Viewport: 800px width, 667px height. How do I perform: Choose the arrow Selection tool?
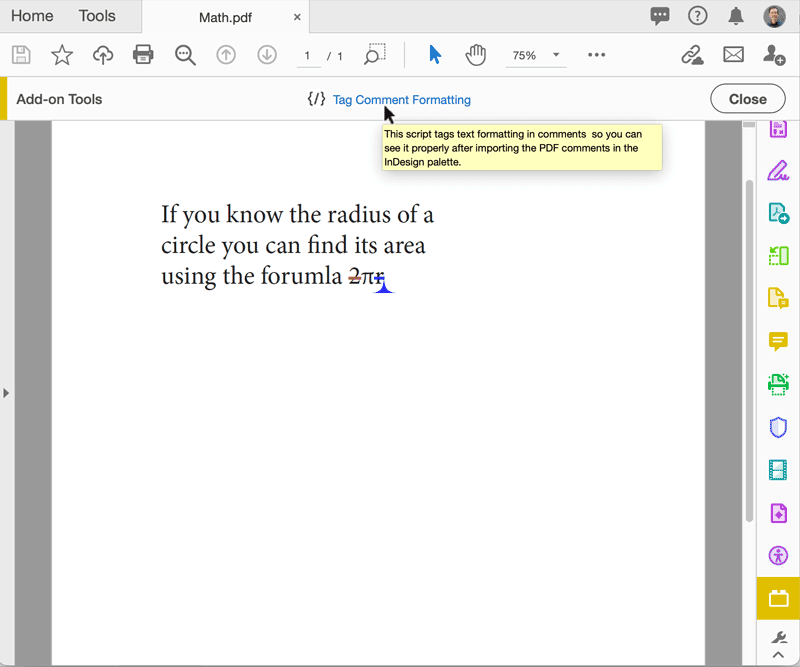coord(435,55)
